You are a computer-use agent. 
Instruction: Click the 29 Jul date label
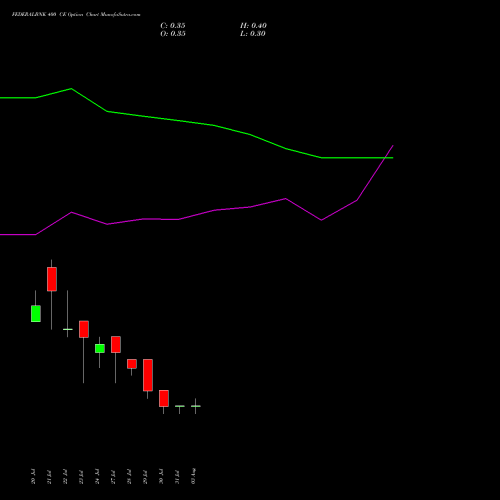tap(145, 476)
